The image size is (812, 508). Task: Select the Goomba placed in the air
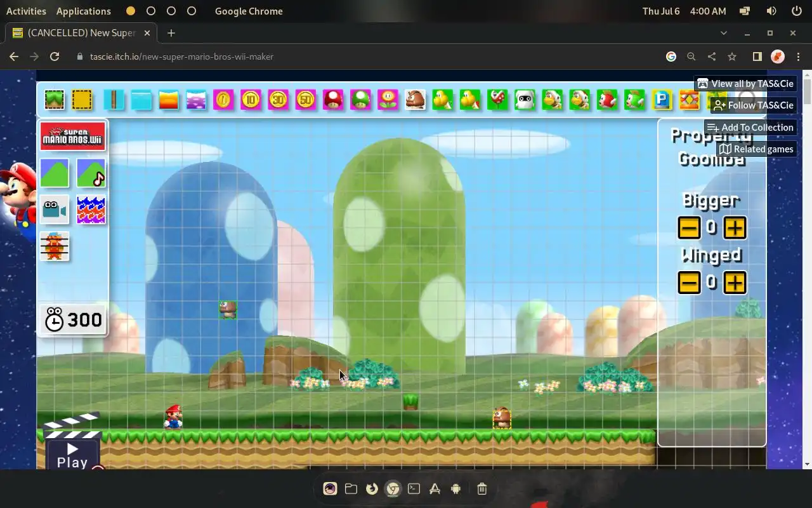point(228,309)
